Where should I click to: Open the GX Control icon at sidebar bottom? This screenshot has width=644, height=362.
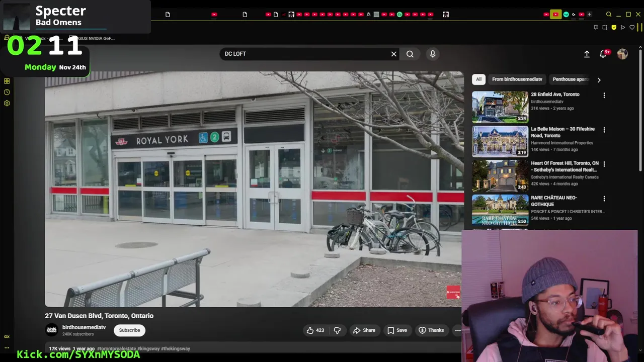(7, 336)
